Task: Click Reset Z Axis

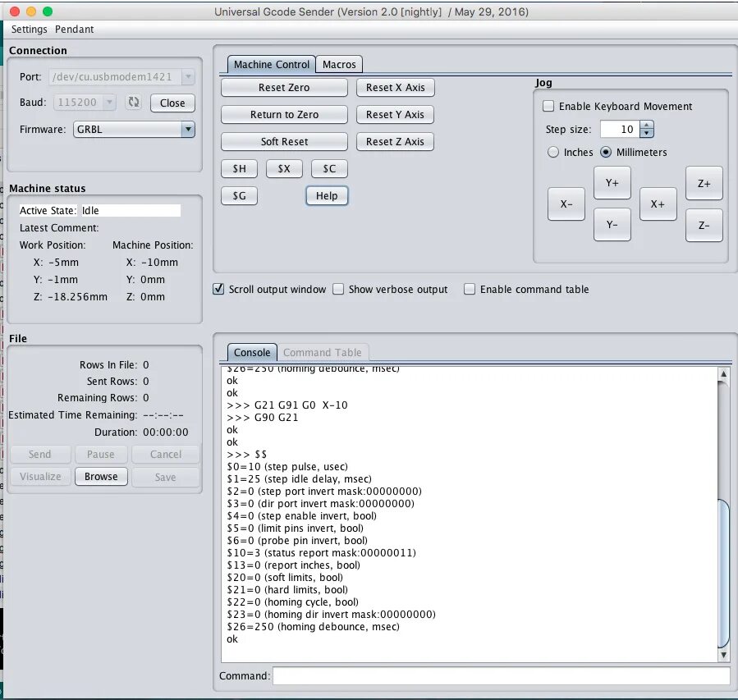Action: tap(396, 142)
